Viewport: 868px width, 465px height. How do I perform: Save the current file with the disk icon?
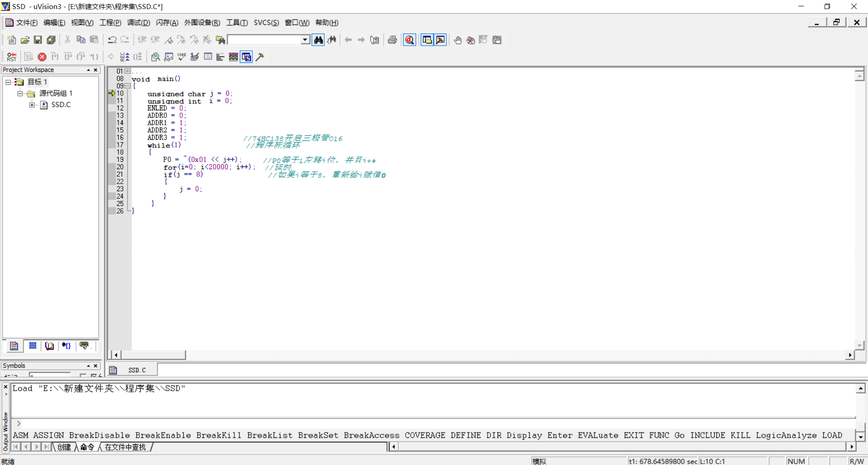pyautogui.click(x=38, y=40)
